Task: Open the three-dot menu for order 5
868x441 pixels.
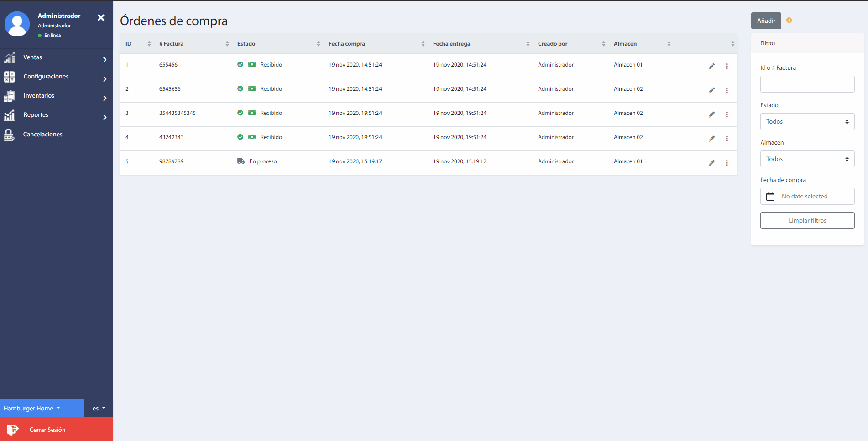Action: [727, 163]
